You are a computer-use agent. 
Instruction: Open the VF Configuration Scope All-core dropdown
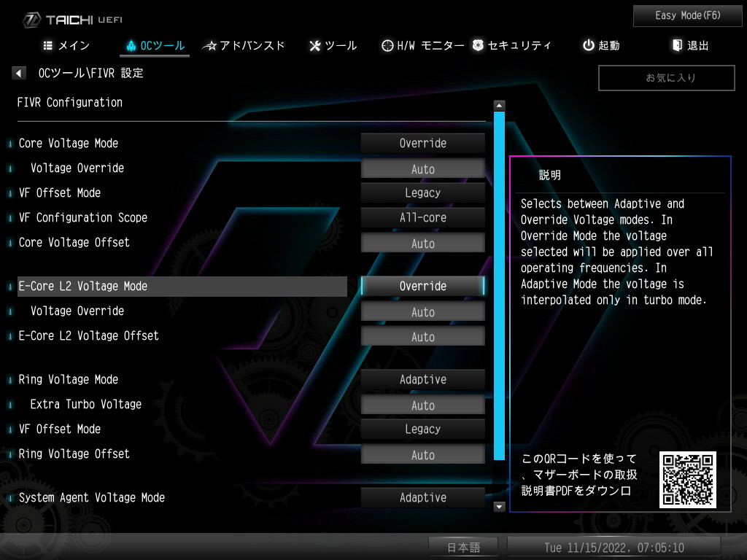click(x=423, y=217)
